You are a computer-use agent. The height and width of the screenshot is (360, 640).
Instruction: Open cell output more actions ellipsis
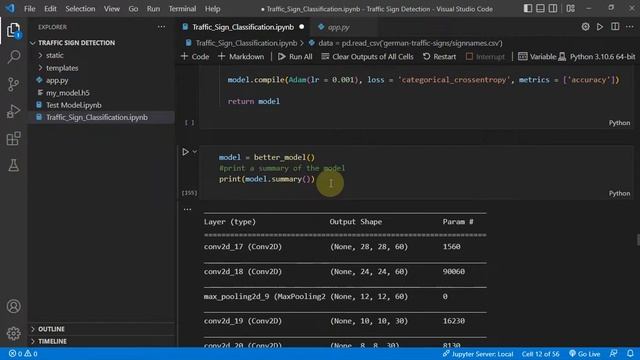pyautogui.click(x=187, y=209)
